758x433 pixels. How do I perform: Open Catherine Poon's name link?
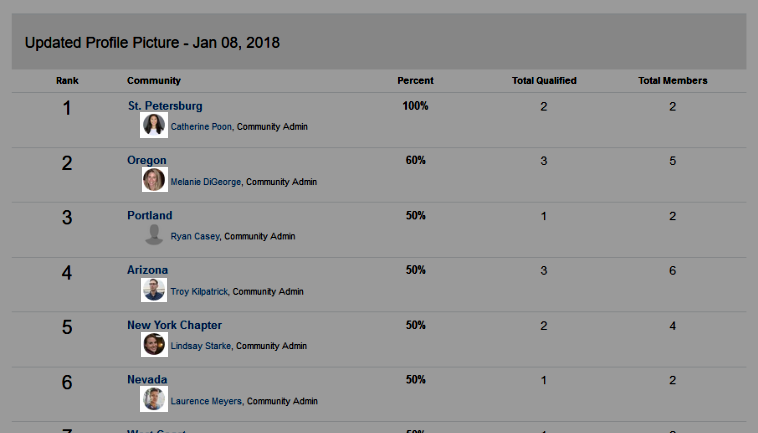tap(201, 127)
